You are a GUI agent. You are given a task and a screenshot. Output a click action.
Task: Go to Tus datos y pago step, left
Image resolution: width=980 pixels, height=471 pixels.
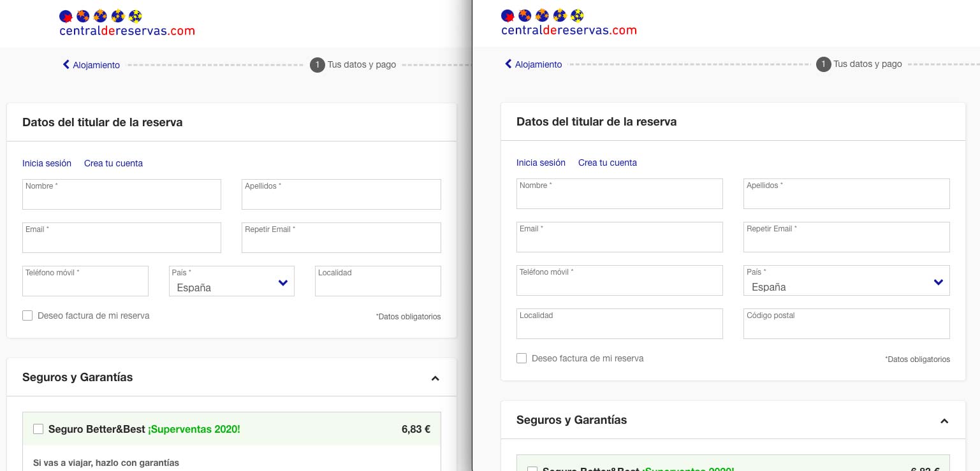362,64
